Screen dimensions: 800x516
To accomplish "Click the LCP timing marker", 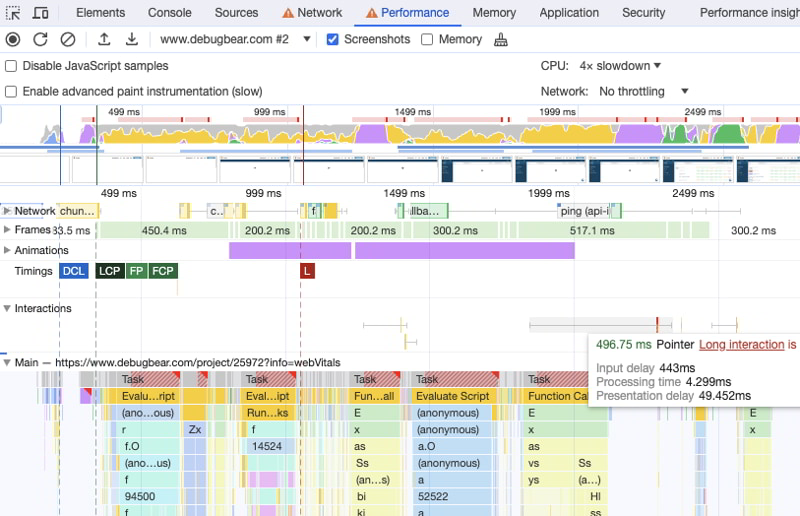I will point(109,271).
